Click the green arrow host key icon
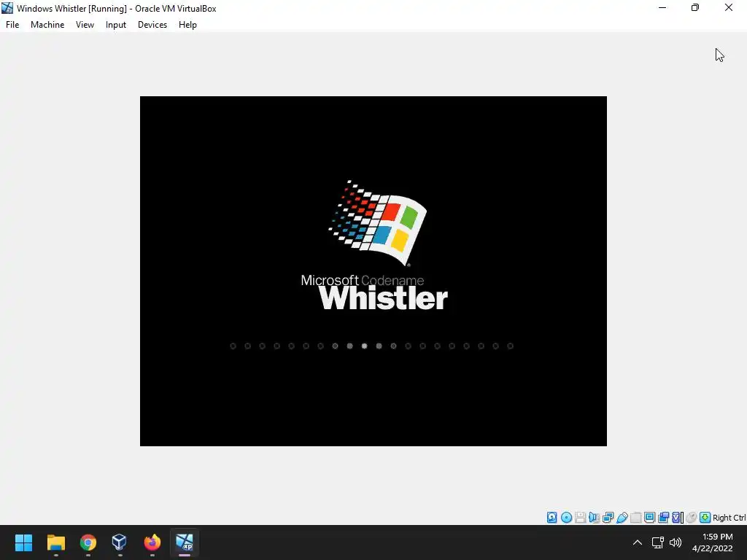The height and width of the screenshot is (560, 747). 705,517
